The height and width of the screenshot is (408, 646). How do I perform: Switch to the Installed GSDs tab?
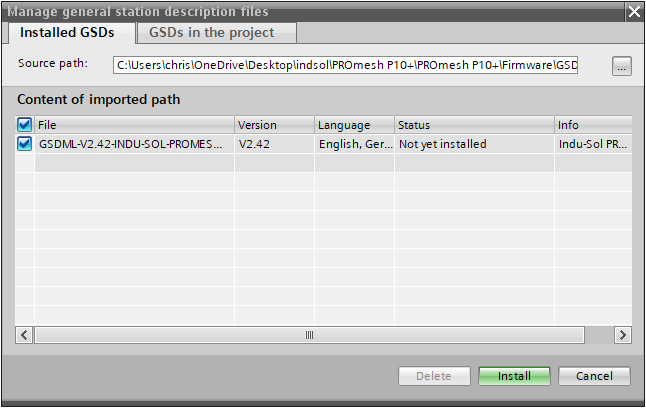pyautogui.click(x=67, y=33)
